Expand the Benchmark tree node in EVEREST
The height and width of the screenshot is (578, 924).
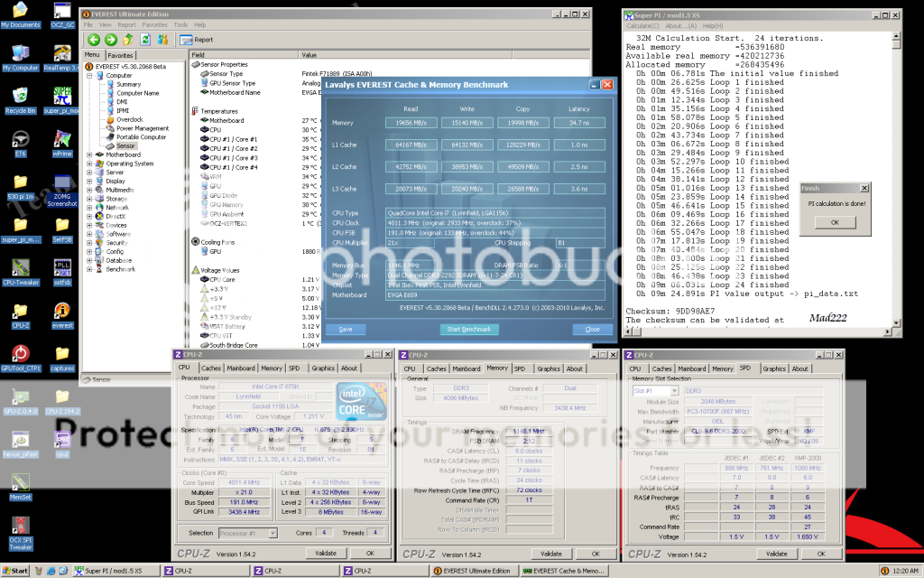88,269
